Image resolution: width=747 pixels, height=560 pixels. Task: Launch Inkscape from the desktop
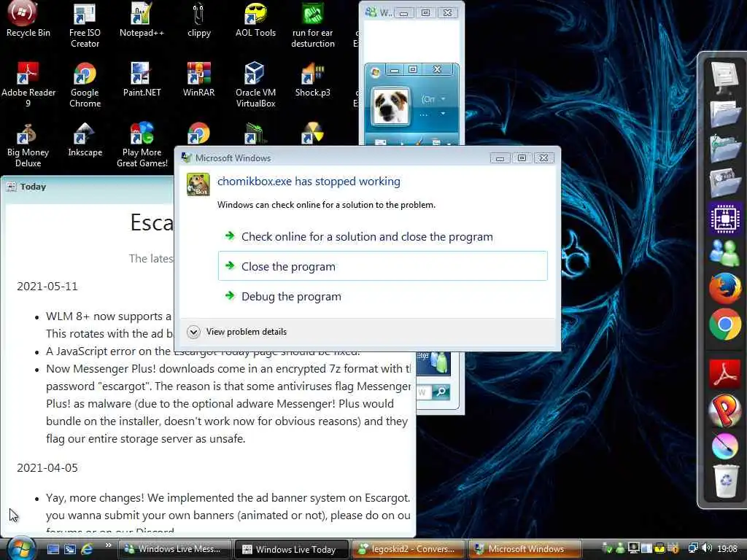85,139
